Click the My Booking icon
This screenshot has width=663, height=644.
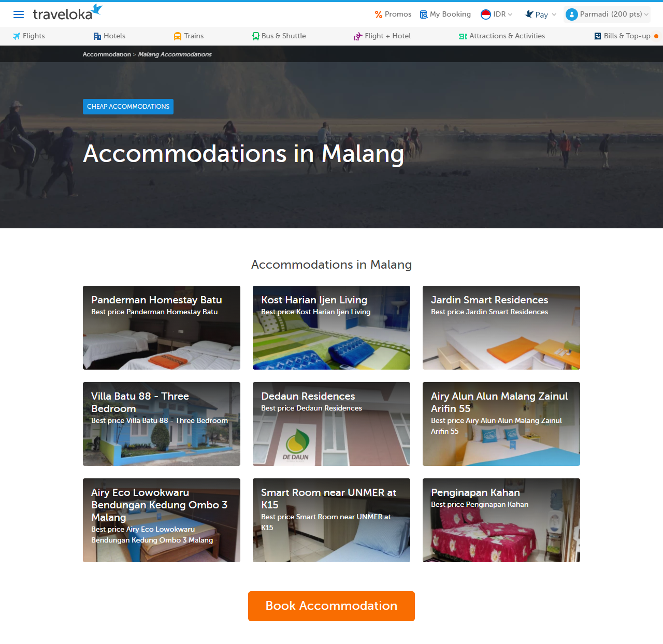pyautogui.click(x=424, y=14)
